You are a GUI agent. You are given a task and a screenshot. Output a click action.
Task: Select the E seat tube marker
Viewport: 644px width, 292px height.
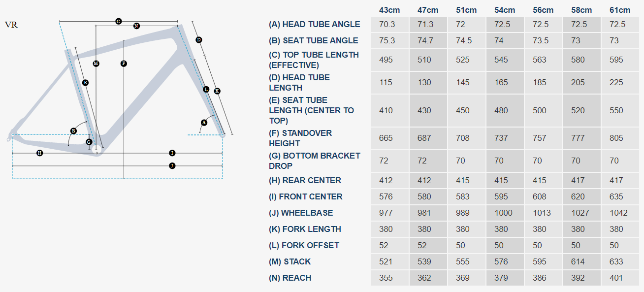point(85,83)
